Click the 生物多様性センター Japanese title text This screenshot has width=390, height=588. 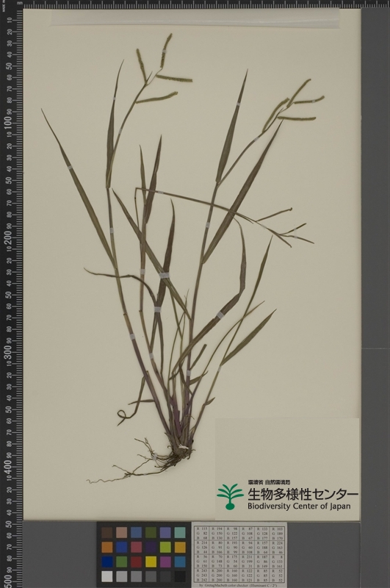303,494
